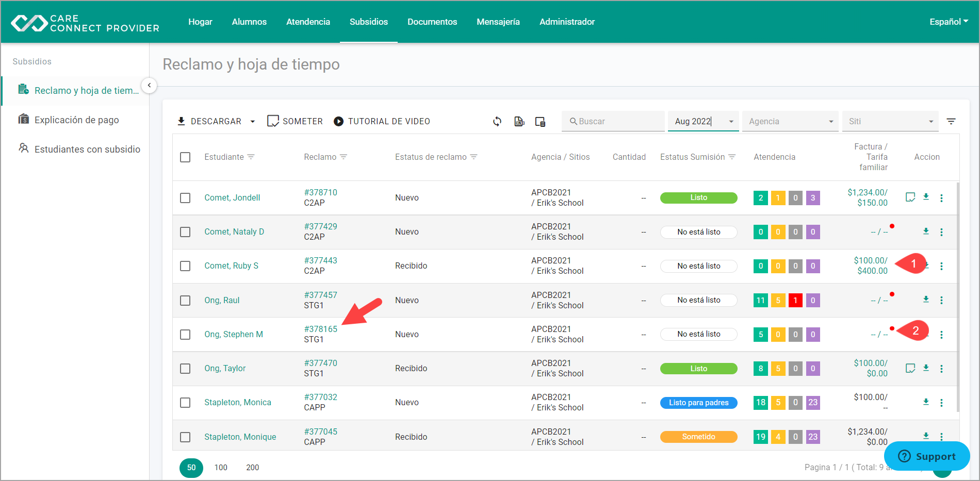This screenshot has width=980, height=481.
Task: Click the Tutorial de Video play icon
Action: point(338,122)
